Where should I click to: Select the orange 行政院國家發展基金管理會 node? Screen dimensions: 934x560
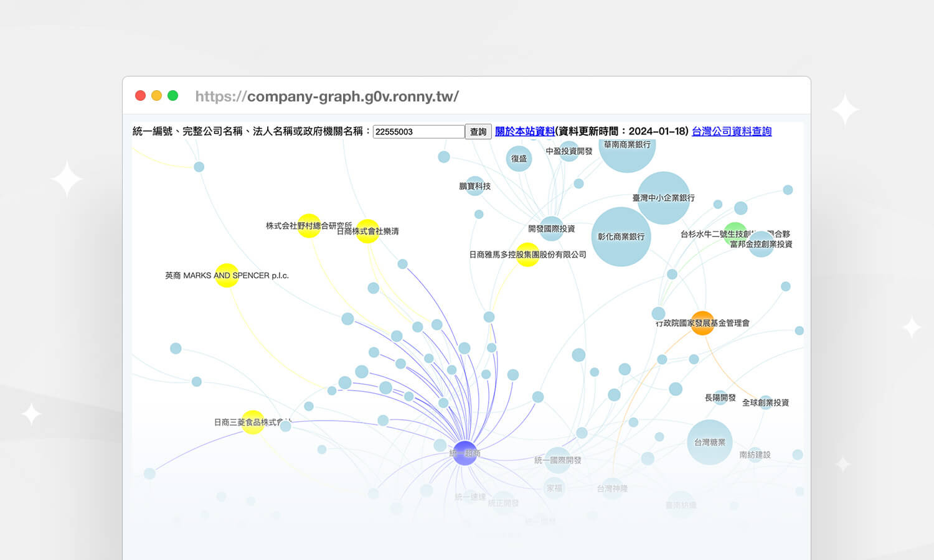pyautogui.click(x=702, y=323)
